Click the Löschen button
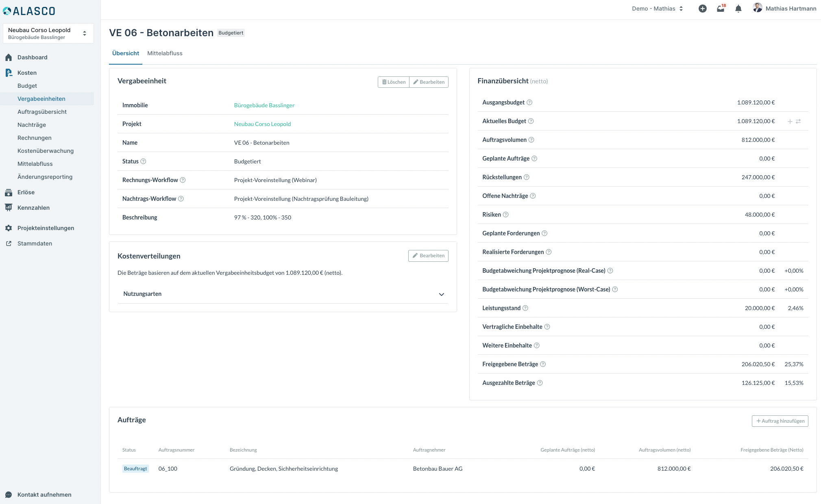 tap(393, 82)
